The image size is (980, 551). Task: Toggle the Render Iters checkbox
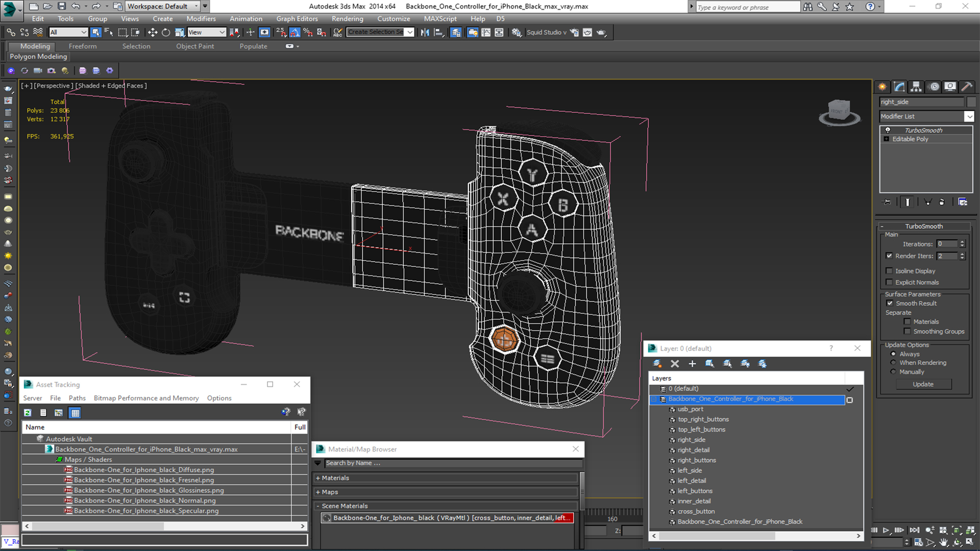889,256
